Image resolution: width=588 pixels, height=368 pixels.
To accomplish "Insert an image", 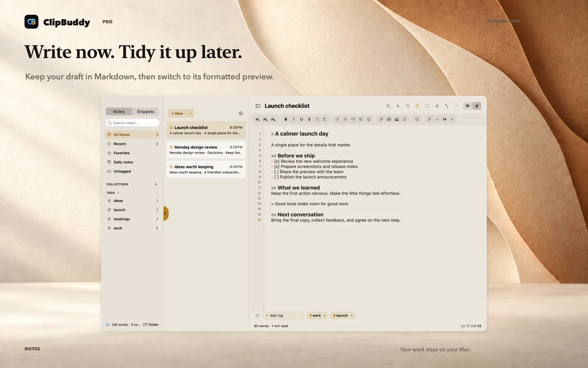I will pos(397,119).
